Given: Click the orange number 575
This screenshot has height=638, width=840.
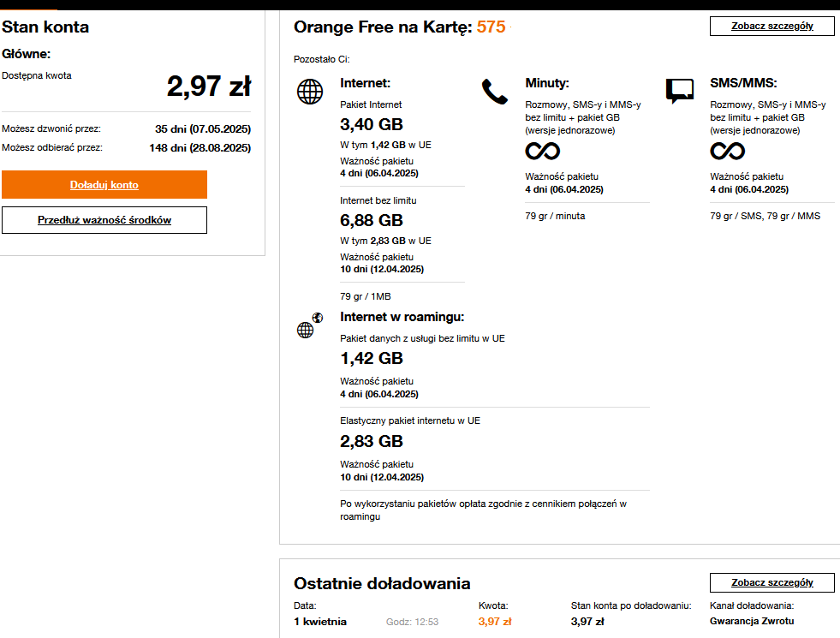Looking at the screenshot, I should pos(491,27).
